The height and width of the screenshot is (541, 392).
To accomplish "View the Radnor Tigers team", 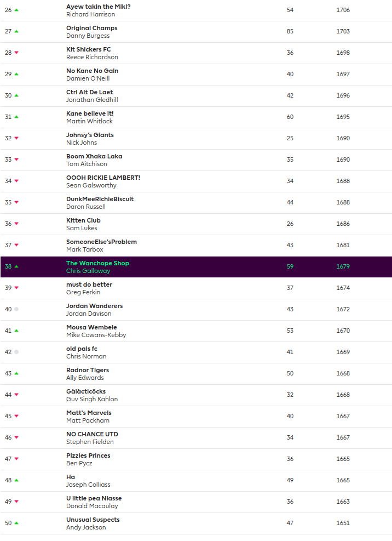I will coord(88,370).
